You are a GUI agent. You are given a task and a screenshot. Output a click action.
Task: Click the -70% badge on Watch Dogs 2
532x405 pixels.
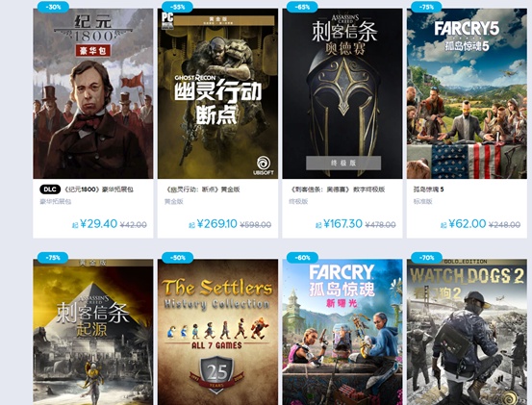(426, 258)
